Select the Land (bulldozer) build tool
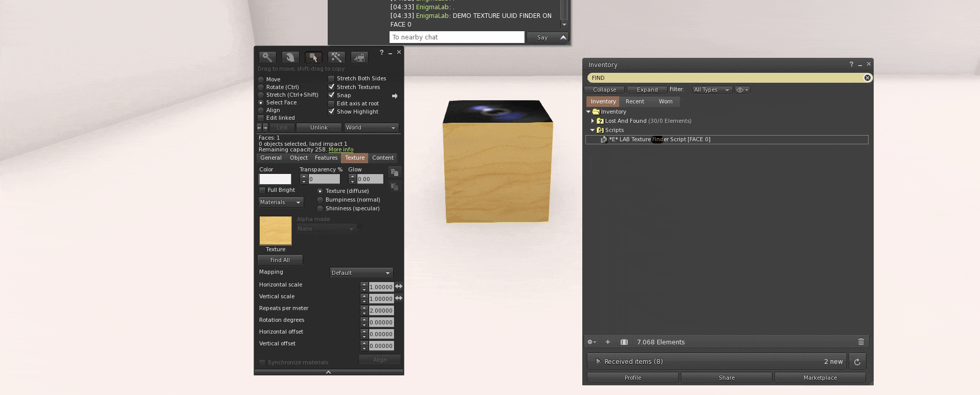 [x=359, y=57]
